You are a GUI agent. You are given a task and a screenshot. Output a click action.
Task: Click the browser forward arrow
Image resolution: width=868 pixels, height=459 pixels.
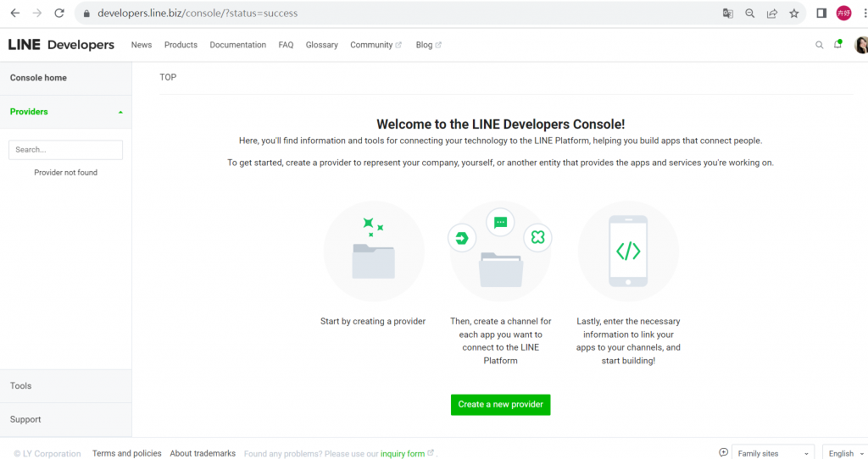pyautogui.click(x=37, y=13)
